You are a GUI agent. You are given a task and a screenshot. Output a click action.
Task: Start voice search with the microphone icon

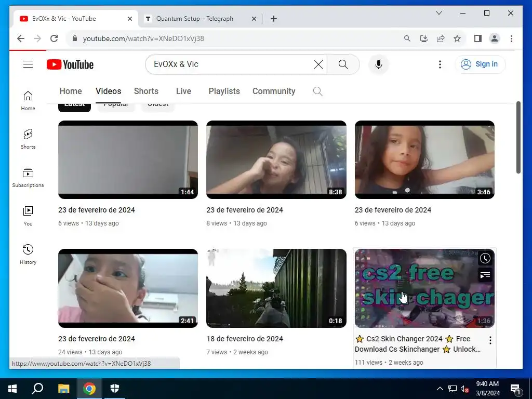coord(379,64)
